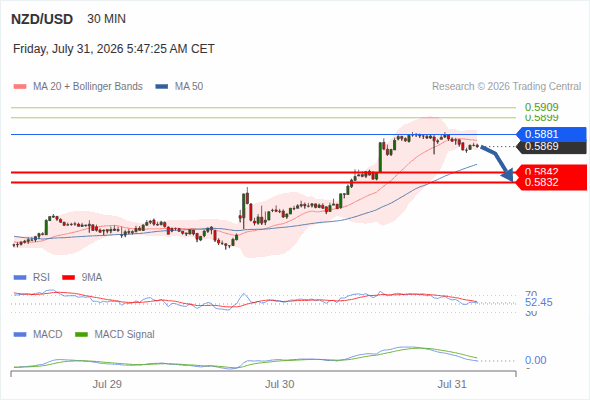Click the 9MA red legend swatch

(68, 278)
